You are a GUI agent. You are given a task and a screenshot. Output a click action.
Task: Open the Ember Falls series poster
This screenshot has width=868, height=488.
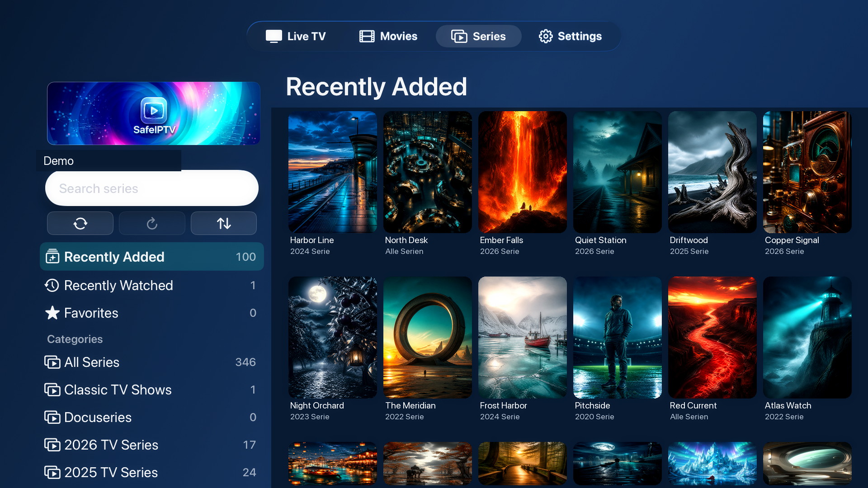click(523, 172)
